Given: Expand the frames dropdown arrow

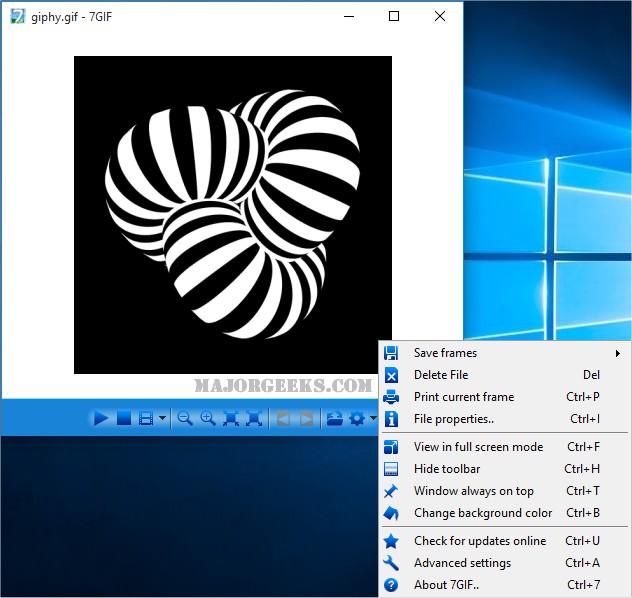Looking at the screenshot, I should [x=161, y=419].
